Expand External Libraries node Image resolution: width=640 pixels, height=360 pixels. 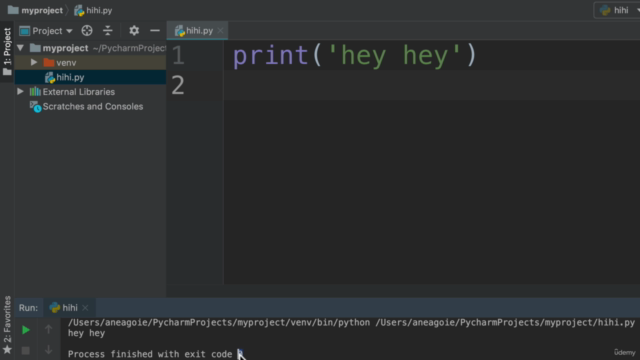tap(20, 91)
